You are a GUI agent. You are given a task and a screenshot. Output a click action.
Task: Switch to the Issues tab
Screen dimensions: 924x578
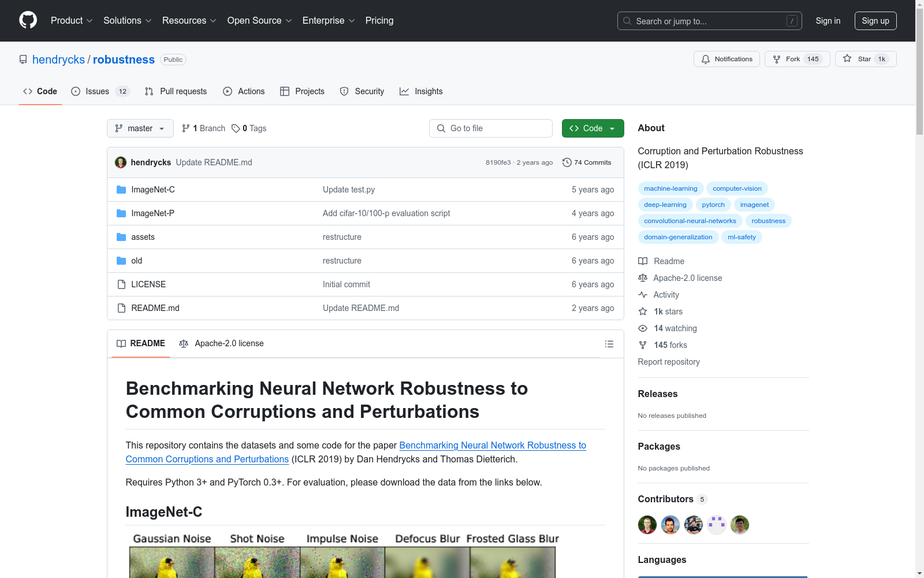click(100, 91)
